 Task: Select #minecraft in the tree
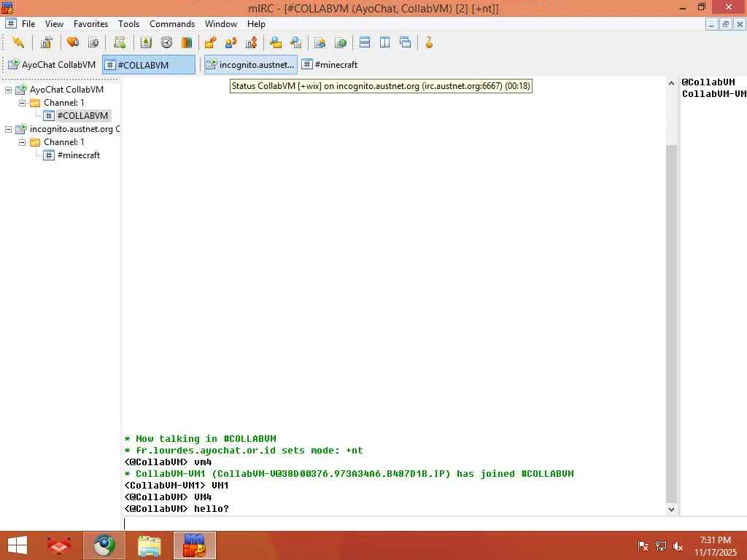point(79,155)
